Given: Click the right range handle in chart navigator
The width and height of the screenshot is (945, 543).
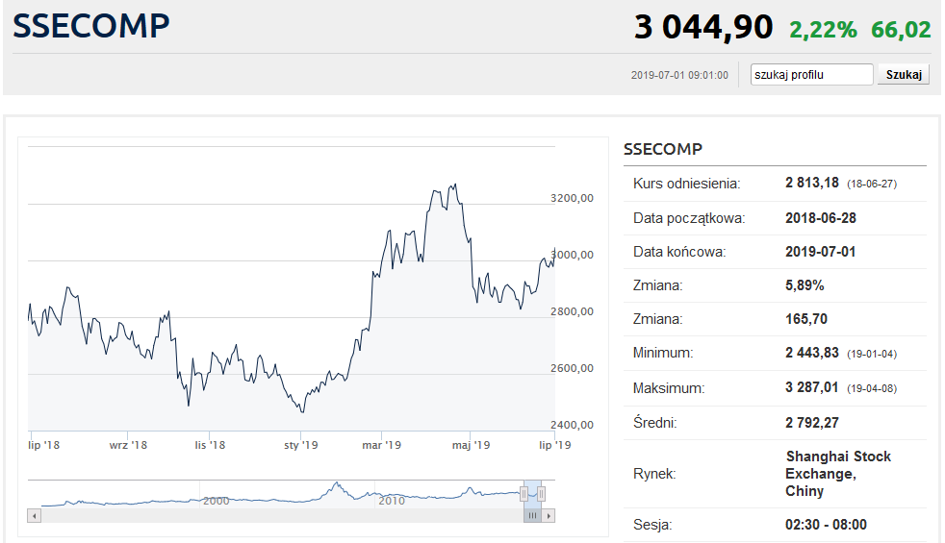Looking at the screenshot, I should [541, 494].
